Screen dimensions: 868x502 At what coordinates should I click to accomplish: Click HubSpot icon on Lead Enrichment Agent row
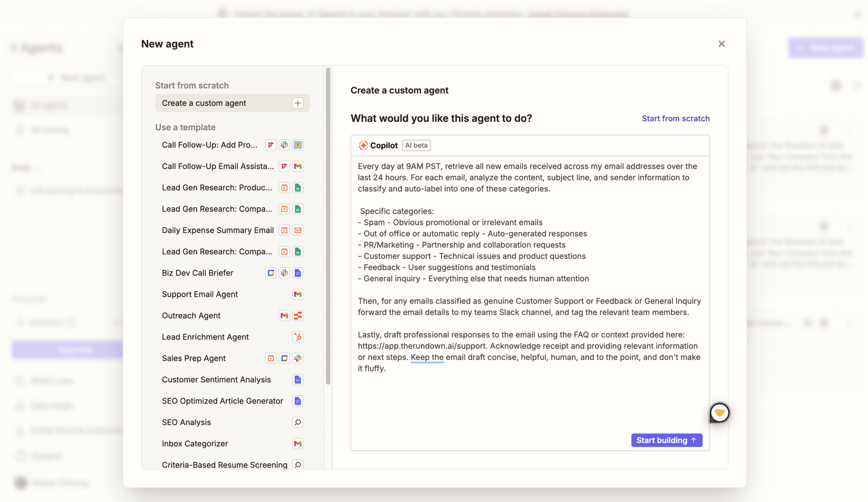coord(297,337)
